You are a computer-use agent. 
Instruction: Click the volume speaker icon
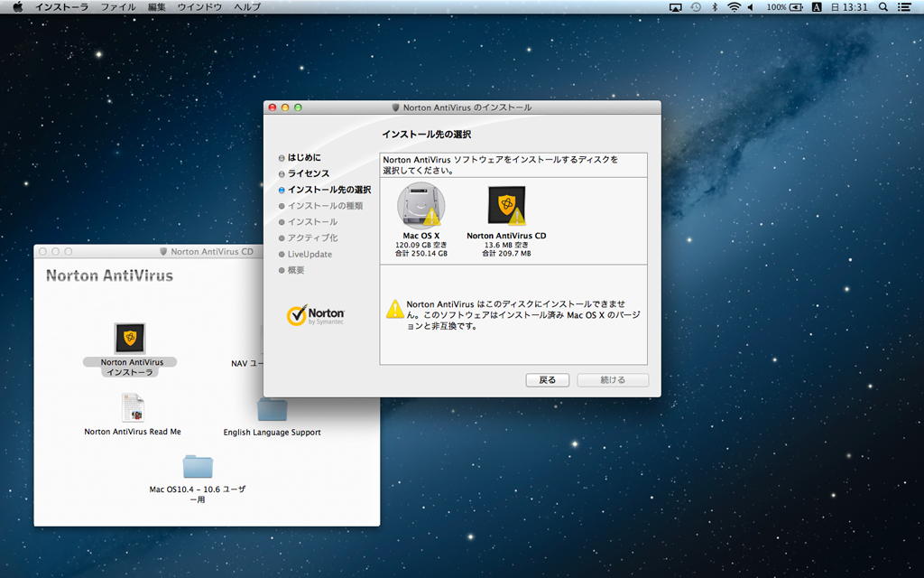click(751, 7)
